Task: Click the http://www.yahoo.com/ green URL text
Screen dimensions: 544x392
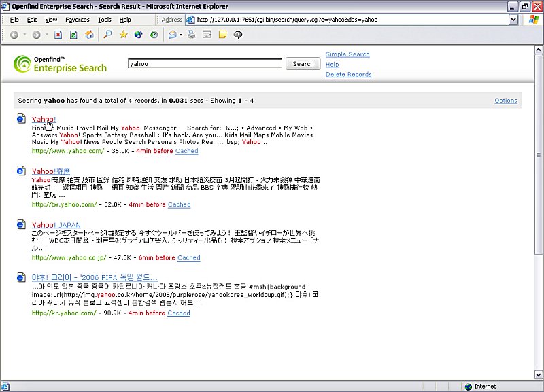Action: (x=68, y=151)
